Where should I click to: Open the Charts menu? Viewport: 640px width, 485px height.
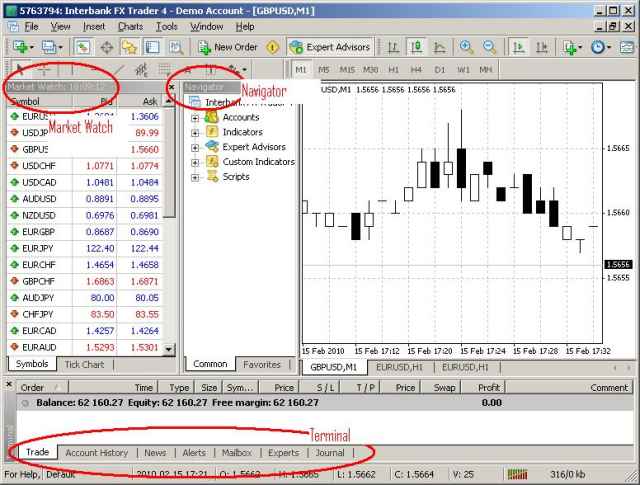131,27
